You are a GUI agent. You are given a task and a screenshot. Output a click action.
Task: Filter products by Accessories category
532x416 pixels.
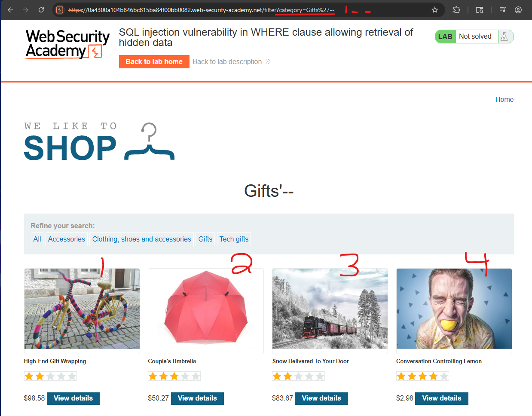point(67,239)
